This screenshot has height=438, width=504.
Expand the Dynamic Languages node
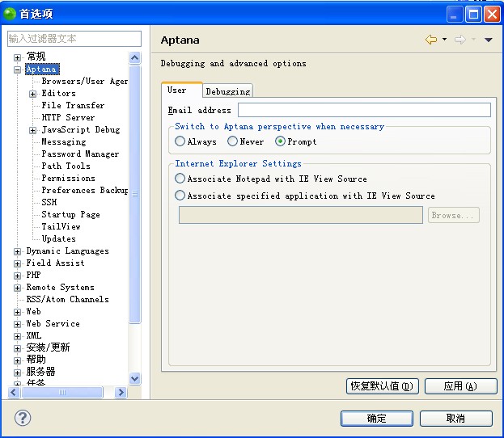[17, 251]
